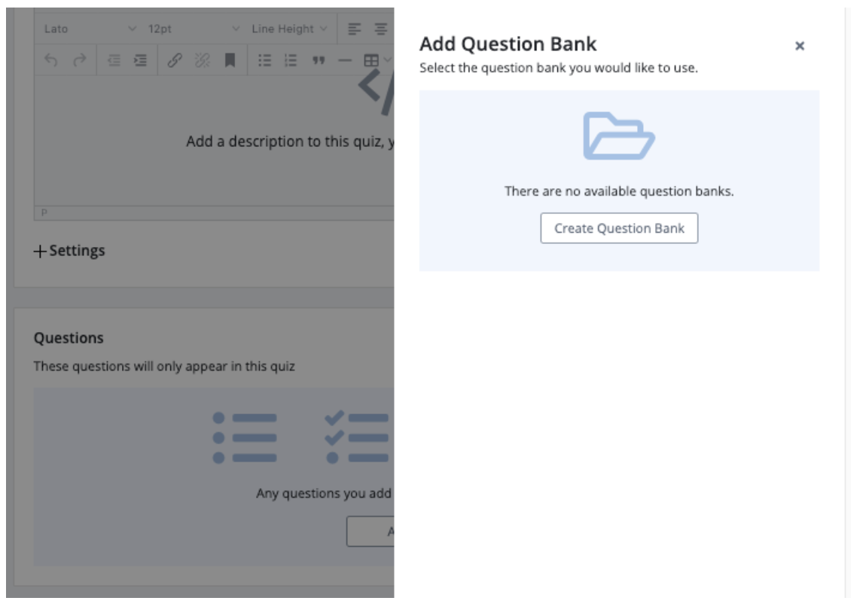The image size is (863, 616).
Task: Toggle the bulleted list icon
Action: point(264,61)
